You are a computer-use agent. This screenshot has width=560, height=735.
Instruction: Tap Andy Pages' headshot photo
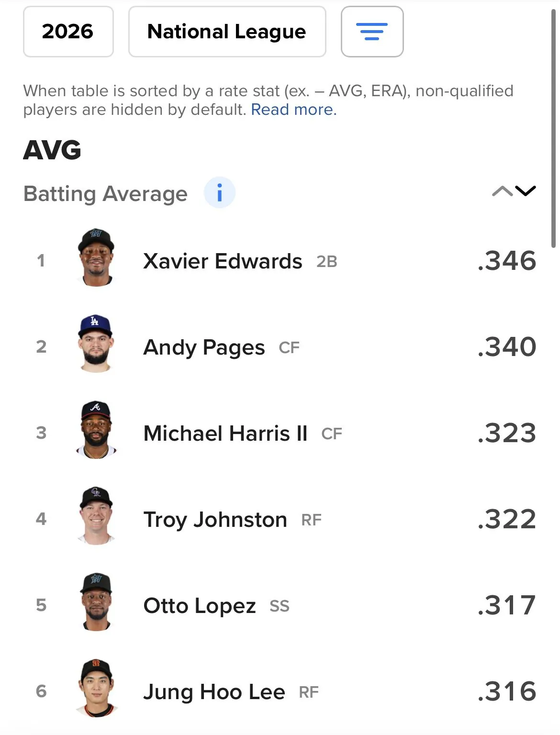96,344
